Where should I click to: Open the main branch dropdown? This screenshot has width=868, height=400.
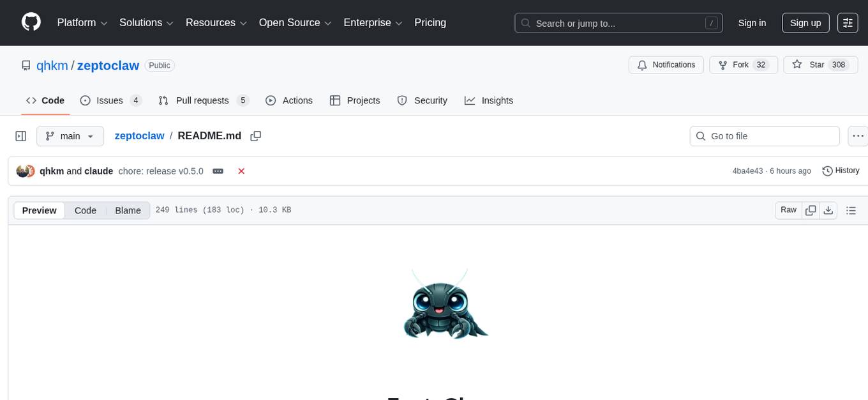click(x=70, y=135)
